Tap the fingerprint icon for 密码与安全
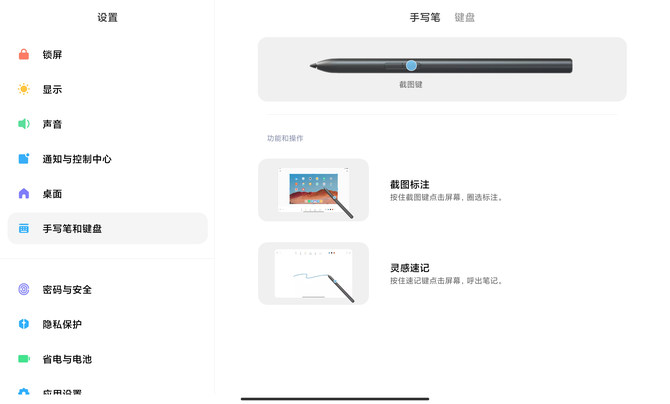The width and height of the screenshot is (670, 404). coord(24,289)
